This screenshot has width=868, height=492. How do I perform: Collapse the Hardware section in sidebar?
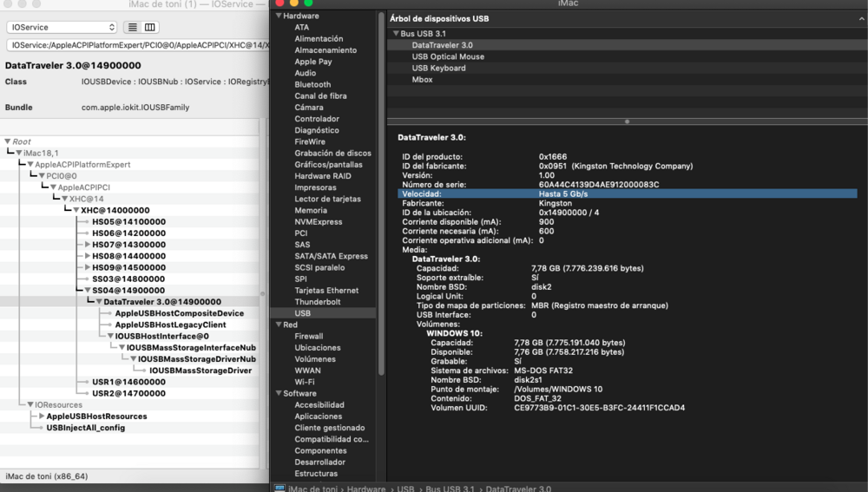279,16
